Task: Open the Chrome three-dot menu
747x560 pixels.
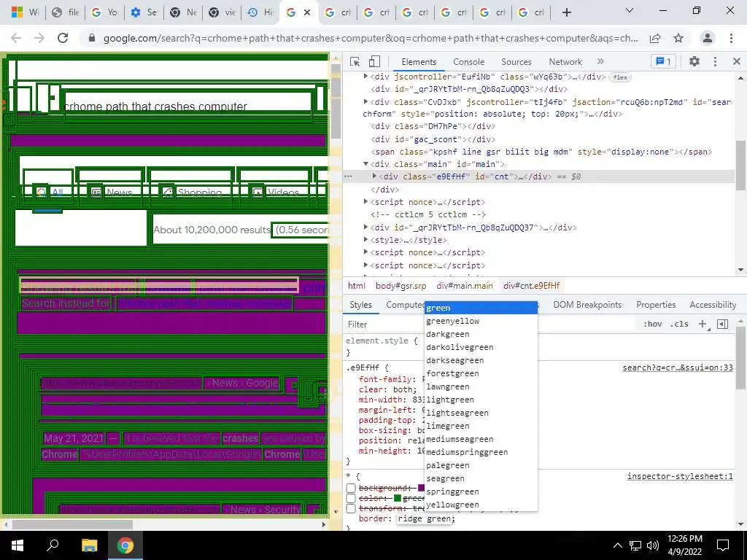Action: 731,38
